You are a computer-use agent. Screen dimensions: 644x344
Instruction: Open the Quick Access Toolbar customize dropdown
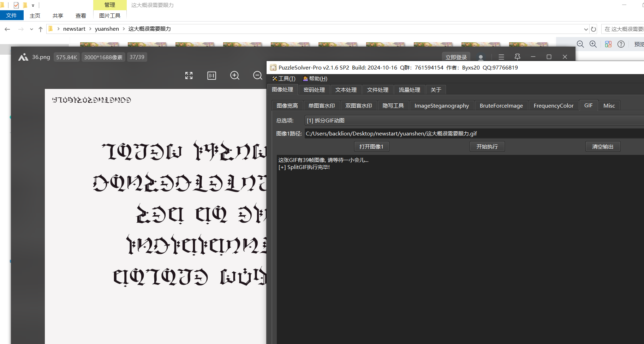click(33, 6)
